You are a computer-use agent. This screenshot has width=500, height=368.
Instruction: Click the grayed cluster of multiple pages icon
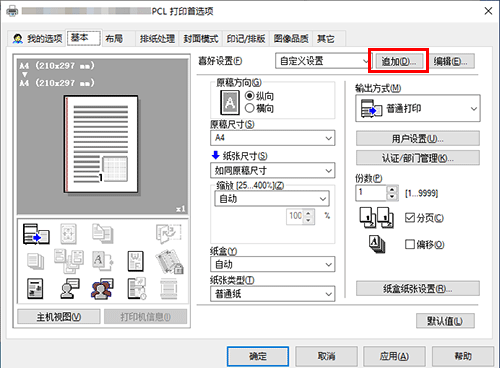click(x=69, y=261)
